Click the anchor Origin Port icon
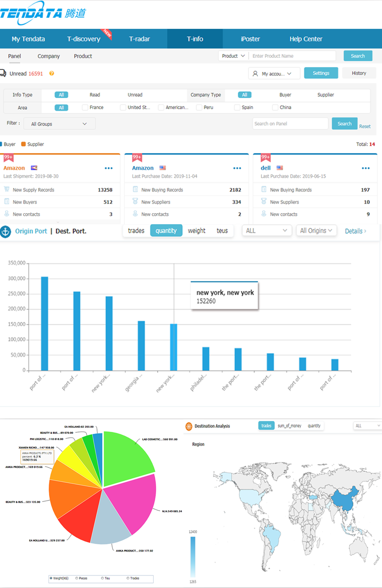The height and width of the screenshot is (588, 382). [5, 231]
